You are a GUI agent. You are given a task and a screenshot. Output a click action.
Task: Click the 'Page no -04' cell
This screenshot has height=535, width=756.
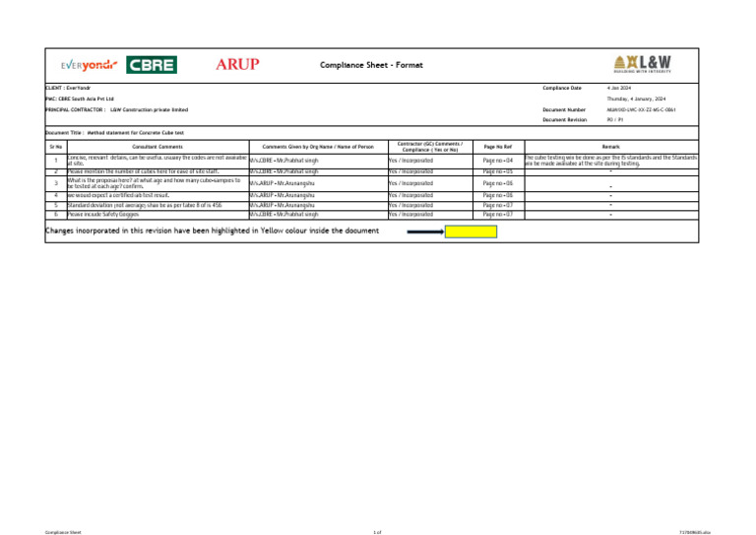point(498,161)
